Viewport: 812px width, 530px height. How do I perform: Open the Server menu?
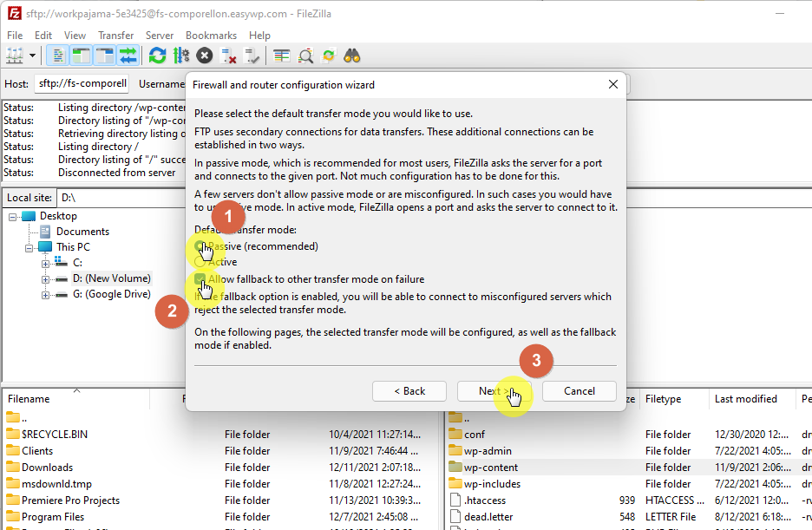pyautogui.click(x=160, y=36)
